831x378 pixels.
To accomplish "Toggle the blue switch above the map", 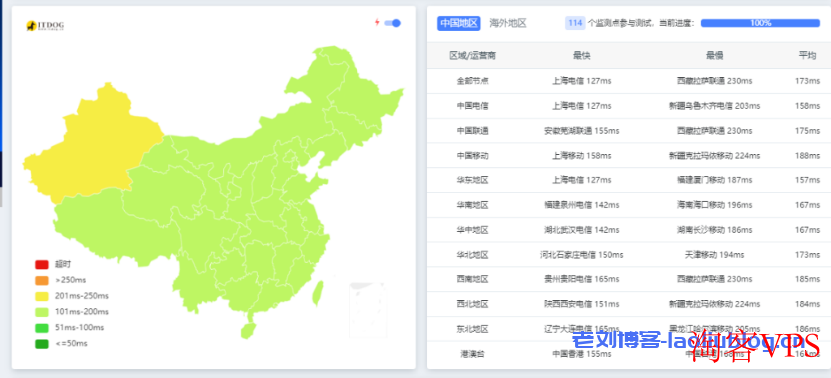I will coord(393,23).
